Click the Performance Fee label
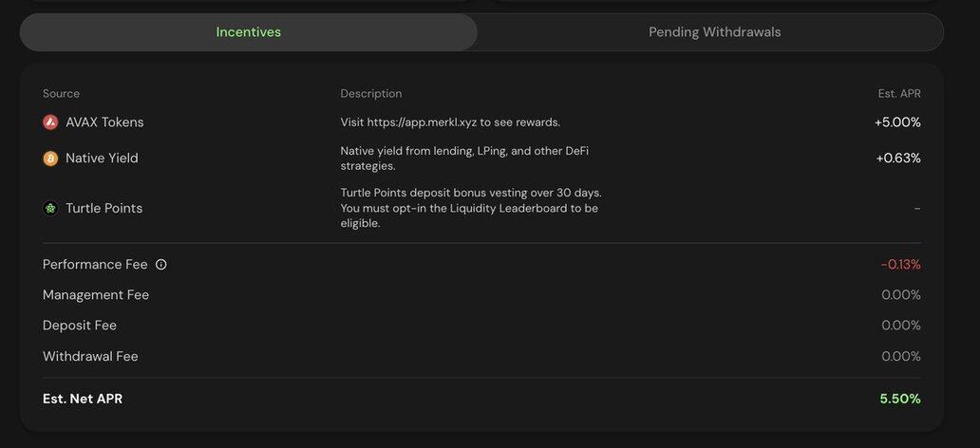Viewport: 980px width, 448px height. [95, 265]
